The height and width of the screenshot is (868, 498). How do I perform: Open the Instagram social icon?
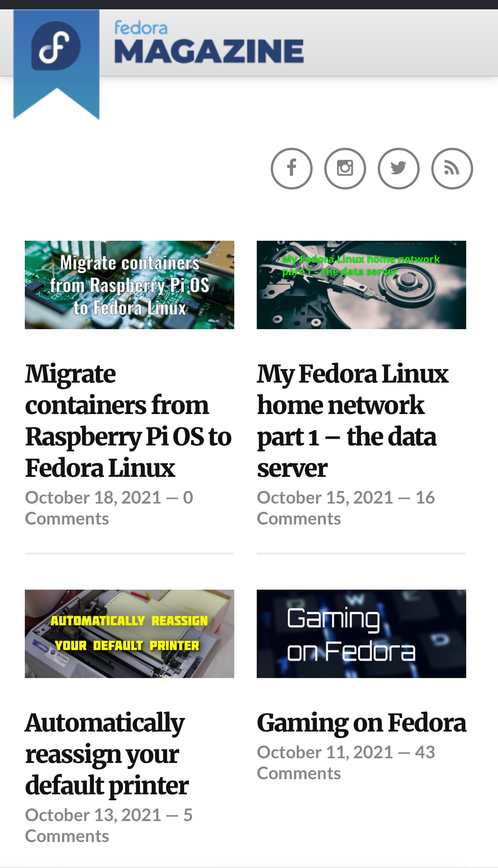pos(345,169)
